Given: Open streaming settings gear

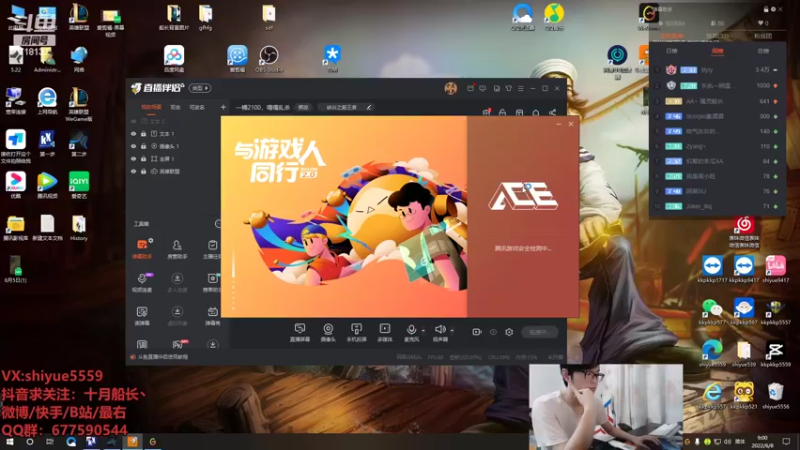Looking at the screenshot, I should coord(509,332).
